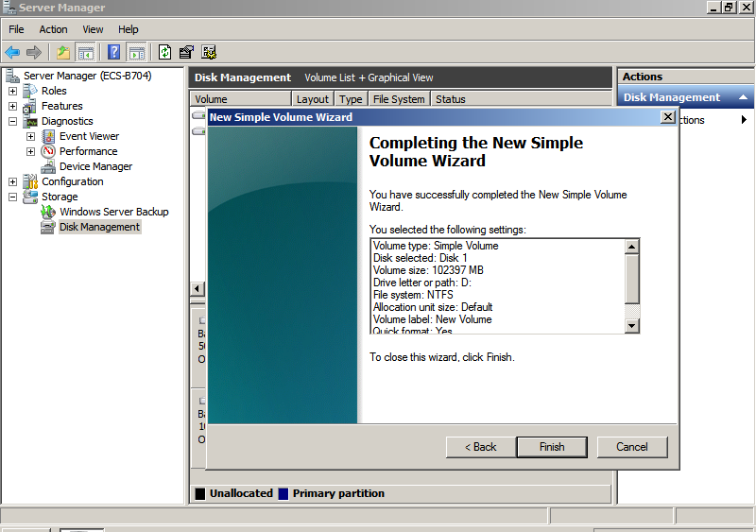Viewport: 756px width, 532px height.
Task: Expand the Event Viewer node
Action: (31, 136)
